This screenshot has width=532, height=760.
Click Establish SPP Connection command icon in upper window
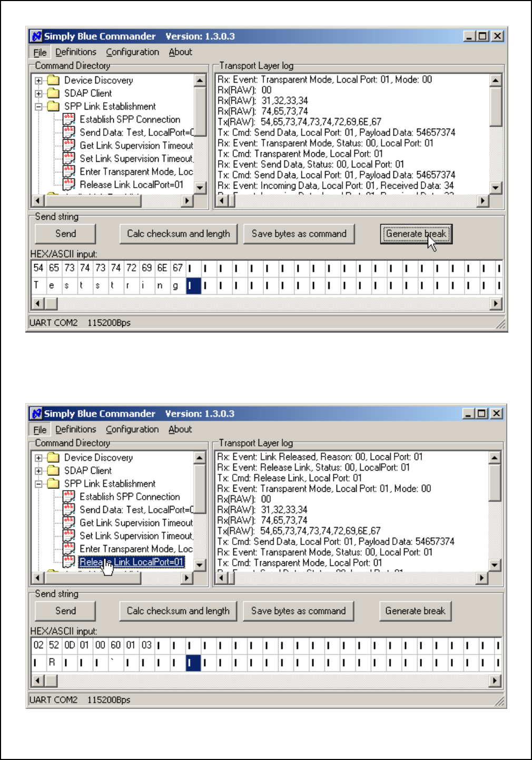(x=68, y=119)
